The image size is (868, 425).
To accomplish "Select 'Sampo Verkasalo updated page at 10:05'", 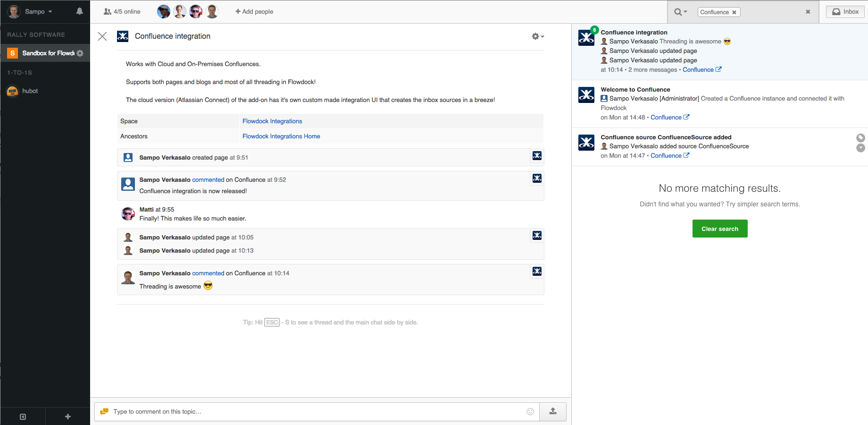I will [x=196, y=238].
